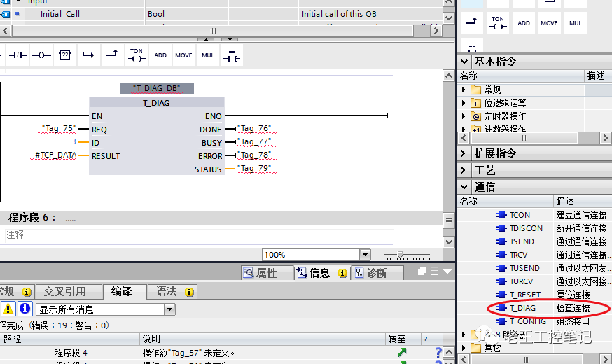This screenshot has height=364, width=612.
Task: Open the 语法 sub-tab
Action: pyautogui.click(x=173, y=291)
